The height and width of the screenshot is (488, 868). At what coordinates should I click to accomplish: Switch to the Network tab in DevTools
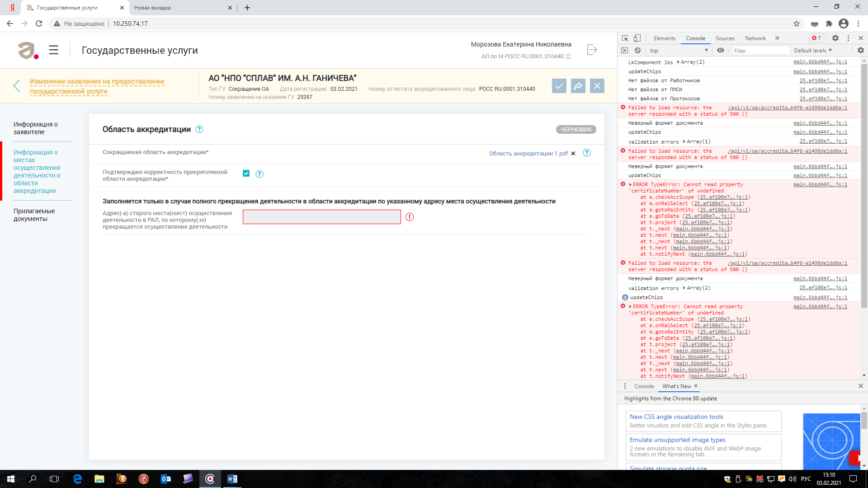click(755, 38)
